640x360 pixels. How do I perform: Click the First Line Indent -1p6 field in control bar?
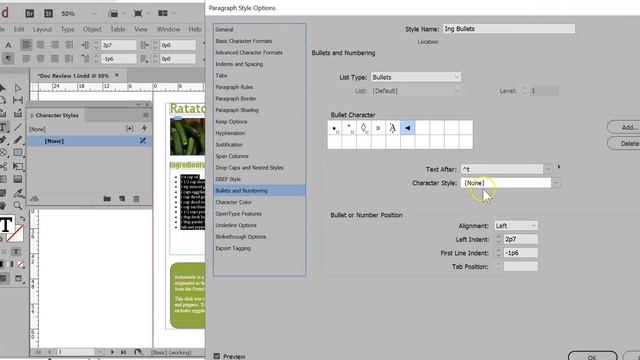point(119,59)
